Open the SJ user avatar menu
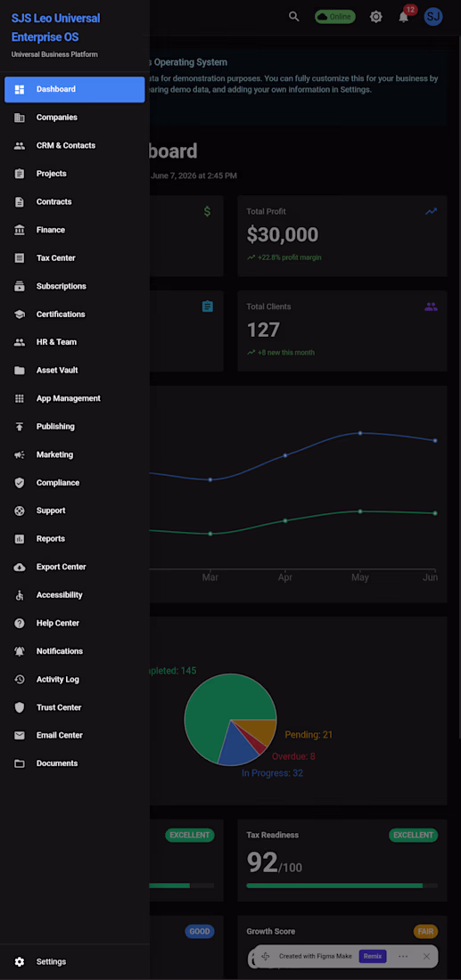The image size is (461, 980). click(433, 16)
